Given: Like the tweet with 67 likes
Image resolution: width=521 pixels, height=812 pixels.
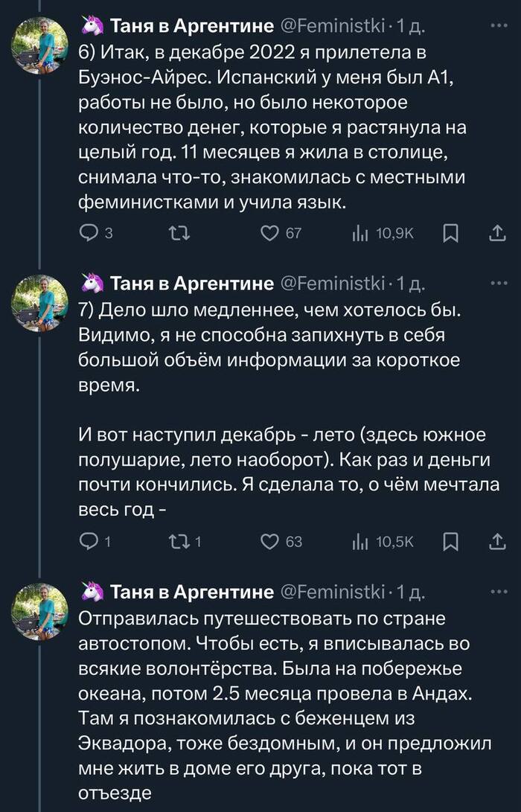Looking at the screenshot, I should [270, 234].
